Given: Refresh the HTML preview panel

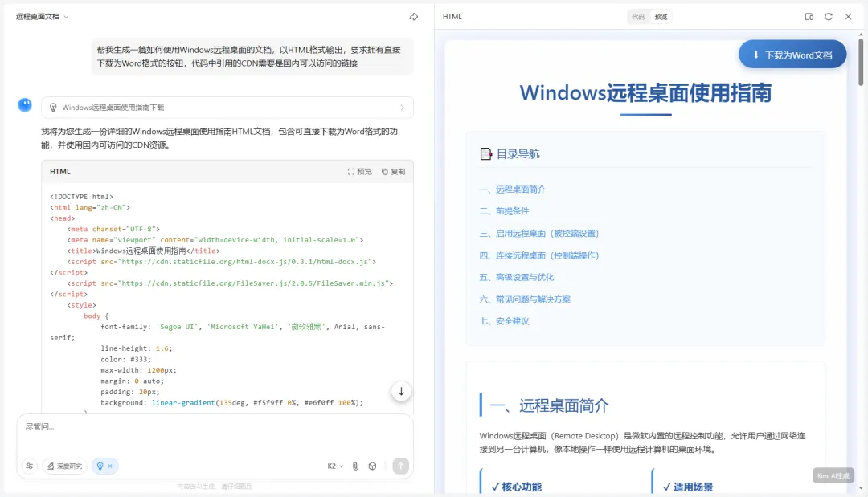Looking at the screenshot, I should [829, 17].
